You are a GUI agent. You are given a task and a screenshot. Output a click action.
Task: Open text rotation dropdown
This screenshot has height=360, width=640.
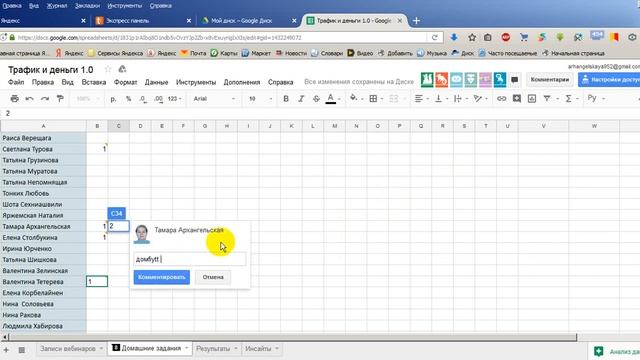click(x=480, y=99)
